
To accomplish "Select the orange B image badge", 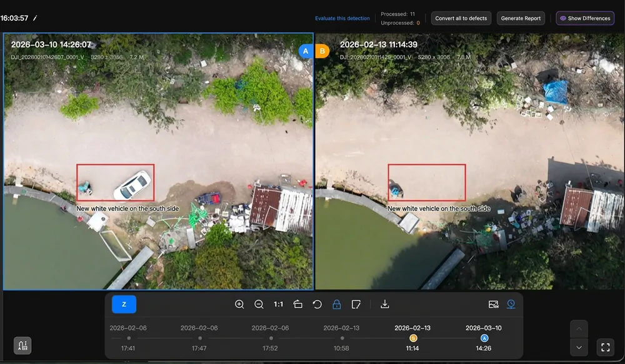I will point(322,51).
